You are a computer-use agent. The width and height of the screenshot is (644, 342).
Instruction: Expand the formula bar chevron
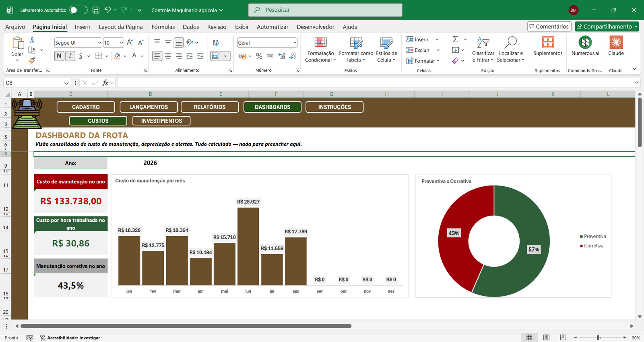pyautogui.click(x=636, y=82)
